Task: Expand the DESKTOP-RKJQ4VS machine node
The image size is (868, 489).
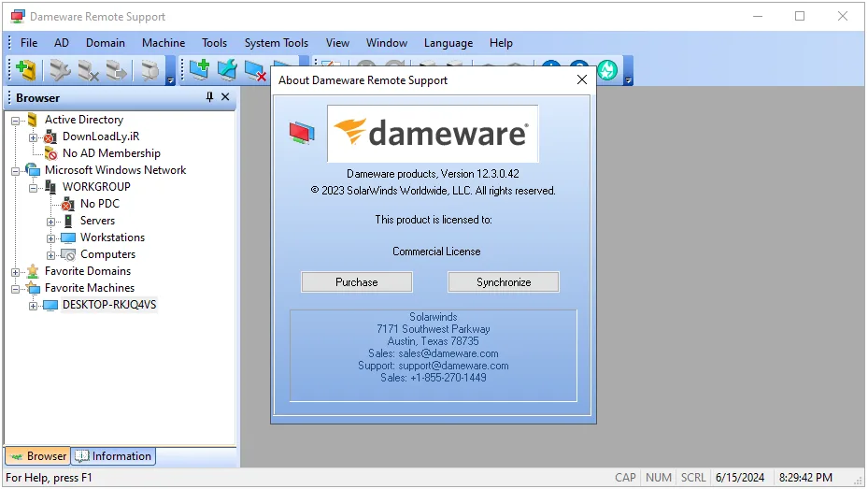Action: pyautogui.click(x=34, y=306)
